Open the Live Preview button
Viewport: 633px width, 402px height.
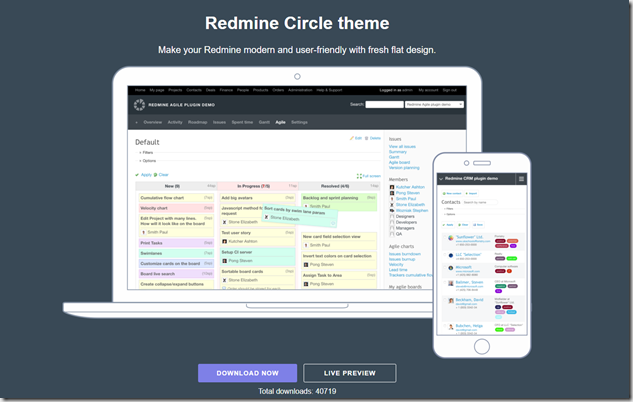pos(350,373)
